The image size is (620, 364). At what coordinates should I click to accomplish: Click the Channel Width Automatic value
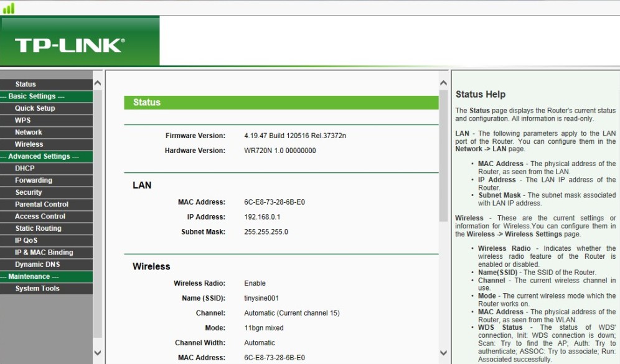click(x=260, y=343)
